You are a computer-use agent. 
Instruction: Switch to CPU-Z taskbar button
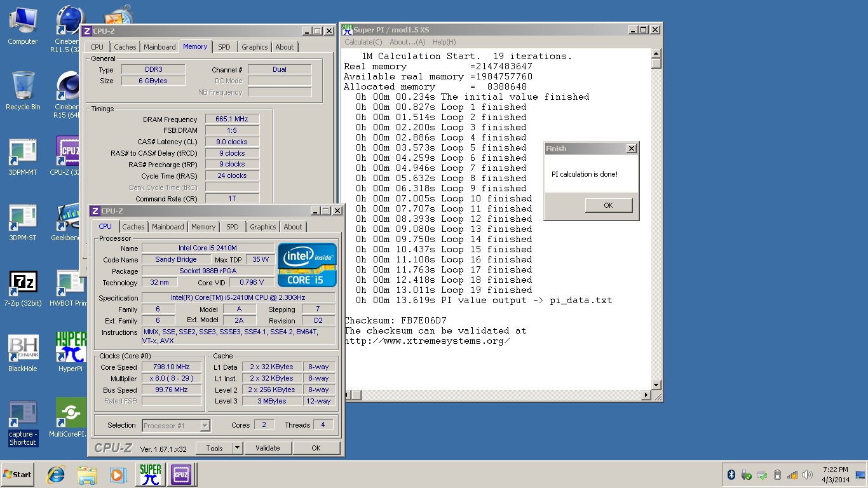pyautogui.click(x=181, y=475)
